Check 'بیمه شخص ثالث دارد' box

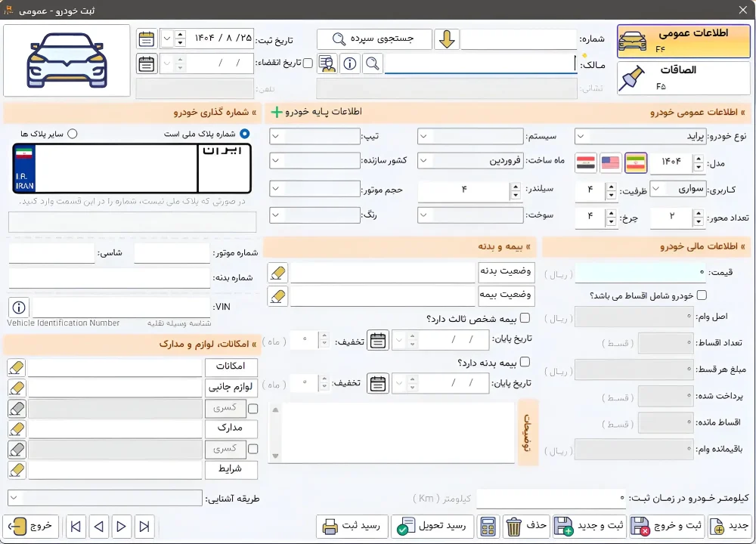point(525,317)
